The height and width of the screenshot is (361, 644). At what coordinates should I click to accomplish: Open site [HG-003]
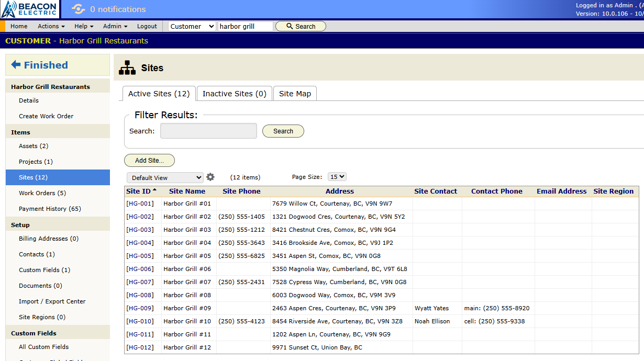(x=140, y=230)
